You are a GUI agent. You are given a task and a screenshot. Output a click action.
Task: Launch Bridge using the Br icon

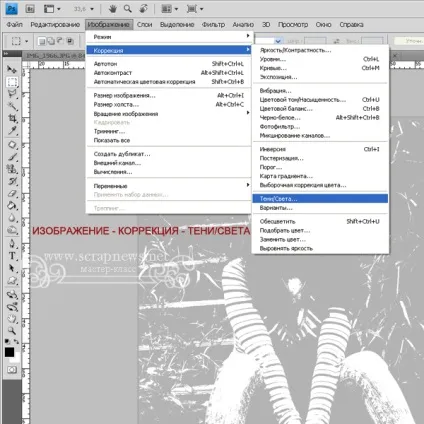coord(30,9)
